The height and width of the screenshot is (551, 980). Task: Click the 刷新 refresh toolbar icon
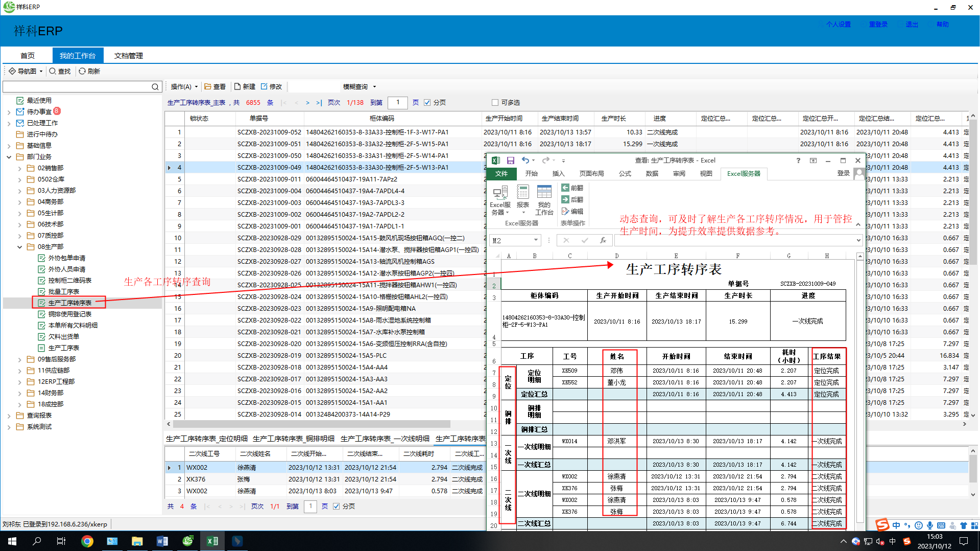tap(82, 72)
